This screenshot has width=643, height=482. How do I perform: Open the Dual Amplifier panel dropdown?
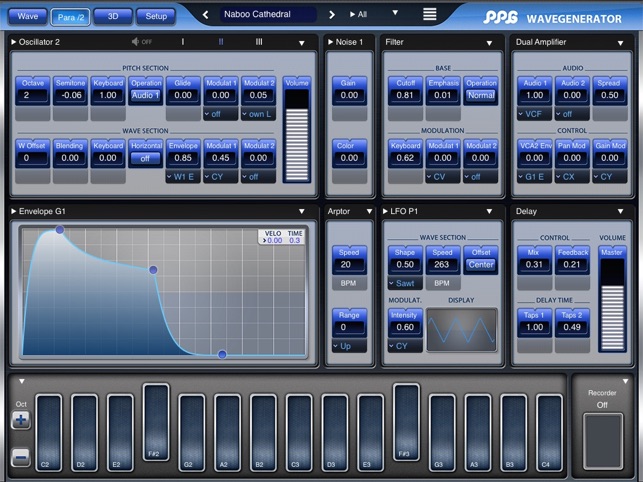pyautogui.click(x=620, y=43)
